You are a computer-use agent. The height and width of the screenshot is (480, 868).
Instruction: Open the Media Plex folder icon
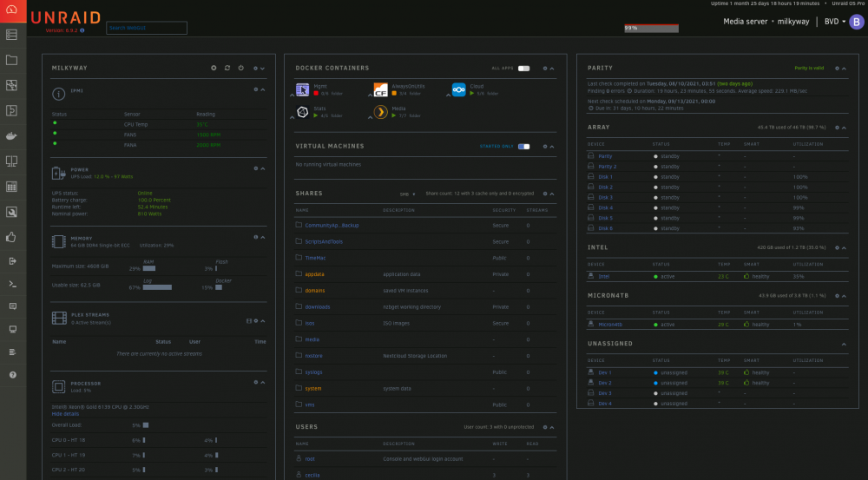380,112
